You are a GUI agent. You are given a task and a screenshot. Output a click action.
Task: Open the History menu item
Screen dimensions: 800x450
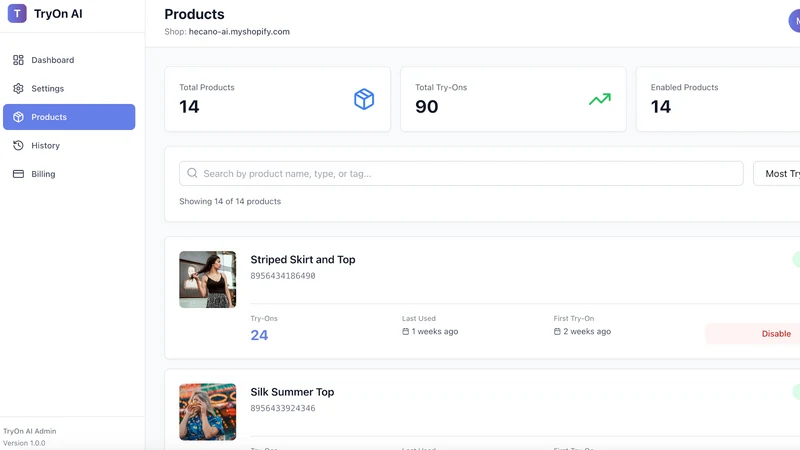(x=69, y=145)
